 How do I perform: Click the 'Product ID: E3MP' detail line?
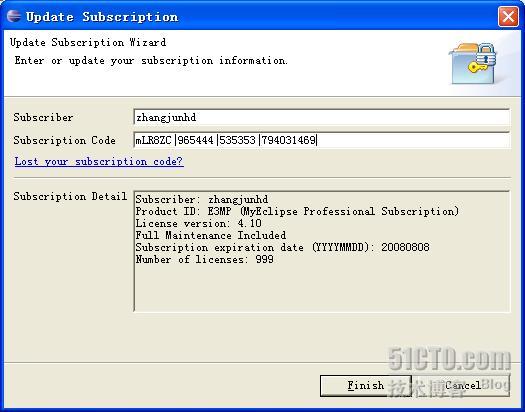297,212
